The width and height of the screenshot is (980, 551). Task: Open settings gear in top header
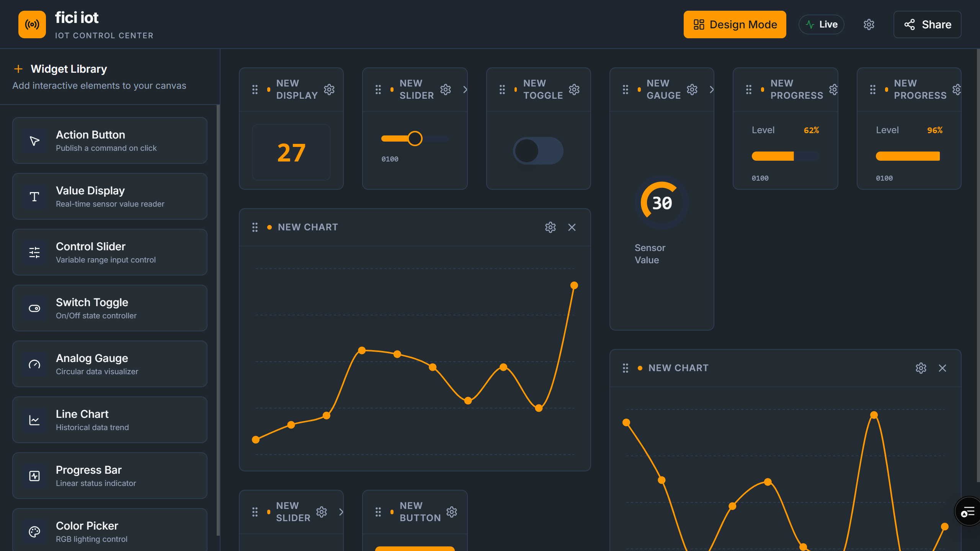[x=869, y=24]
